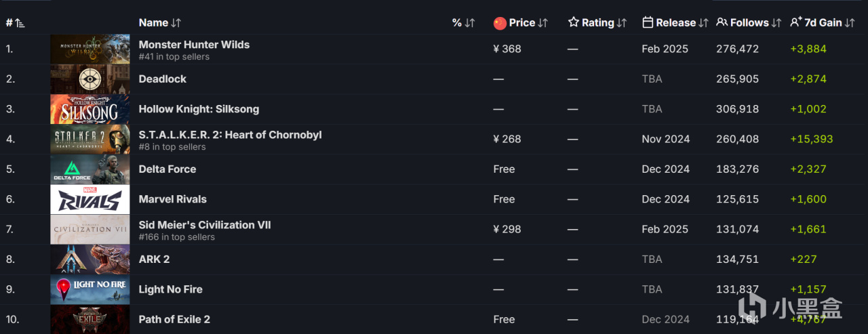868x334 pixels.
Task: Click the Marvel Rivals logo thumbnail
Action: (90, 199)
